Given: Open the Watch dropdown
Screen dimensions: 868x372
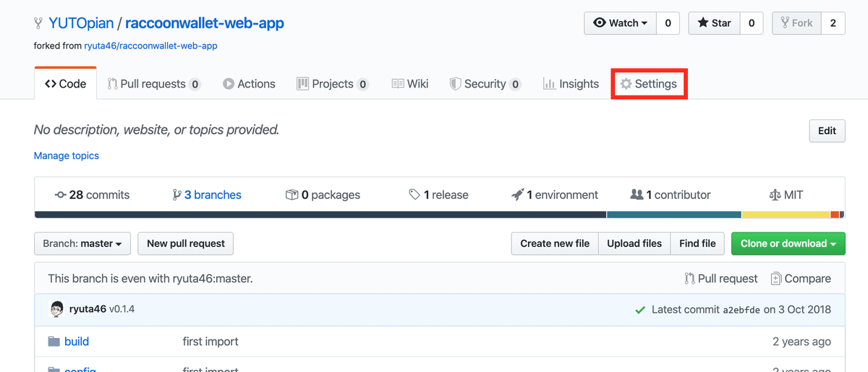Looking at the screenshot, I should [621, 23].
